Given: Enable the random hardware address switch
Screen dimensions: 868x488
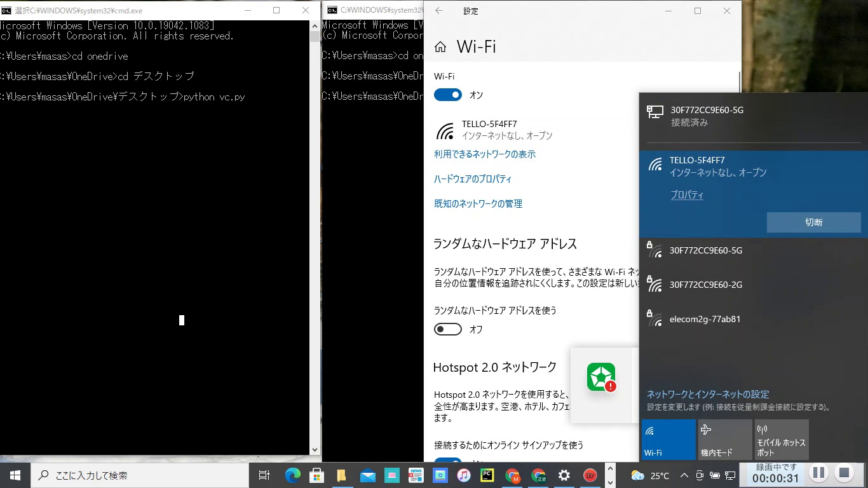Looking at the screenshot, I should point(448,329).
